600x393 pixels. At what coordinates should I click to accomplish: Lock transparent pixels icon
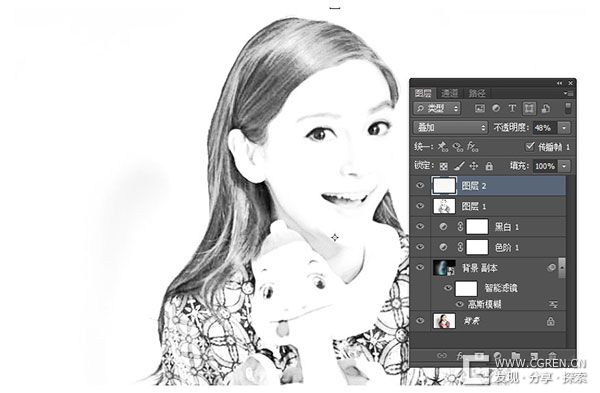(x=443, y=166)
